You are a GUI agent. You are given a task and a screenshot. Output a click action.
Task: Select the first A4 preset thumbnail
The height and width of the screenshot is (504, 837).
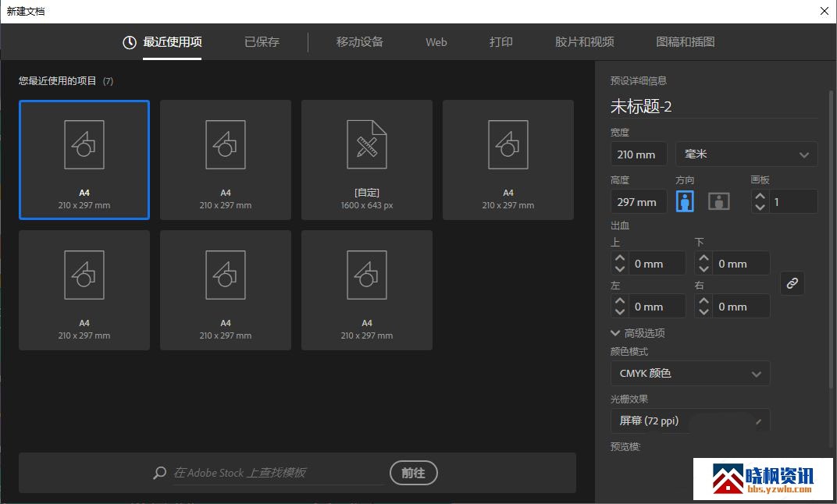click(84, 160)
